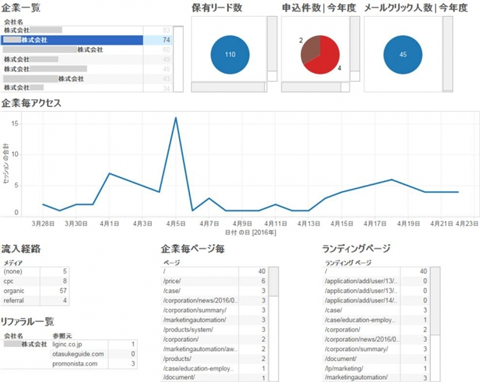Image resolution: width=480 pixels, height=382 pixels.
Task: Select the referral media row
Action: coord(35,300)
